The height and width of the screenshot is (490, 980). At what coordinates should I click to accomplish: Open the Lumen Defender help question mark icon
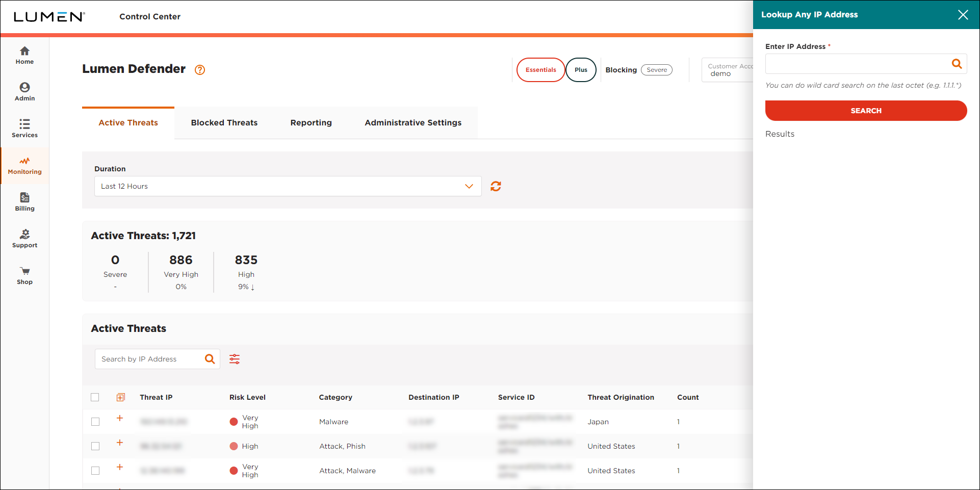tap(200, 70)
